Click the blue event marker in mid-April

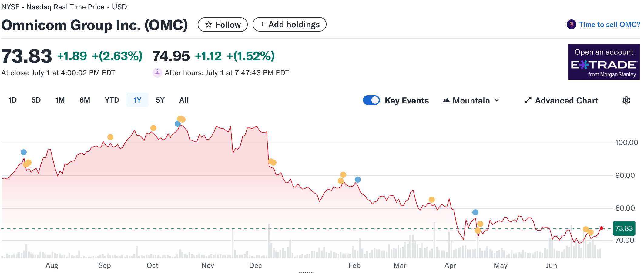(x=475, y=212)
